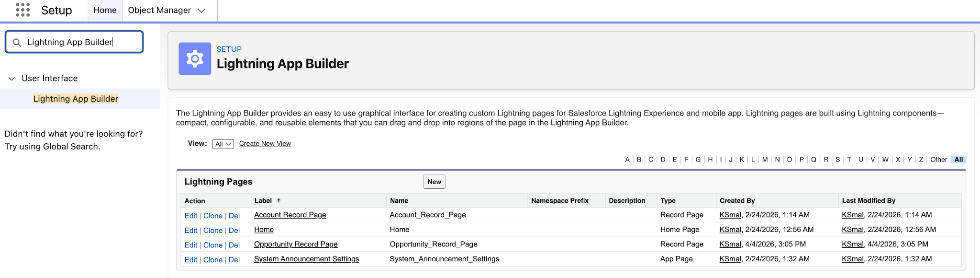Collapse the User Interface section
Image resolution: width=980 pixels, height=278 pixels.
point(11,79)
